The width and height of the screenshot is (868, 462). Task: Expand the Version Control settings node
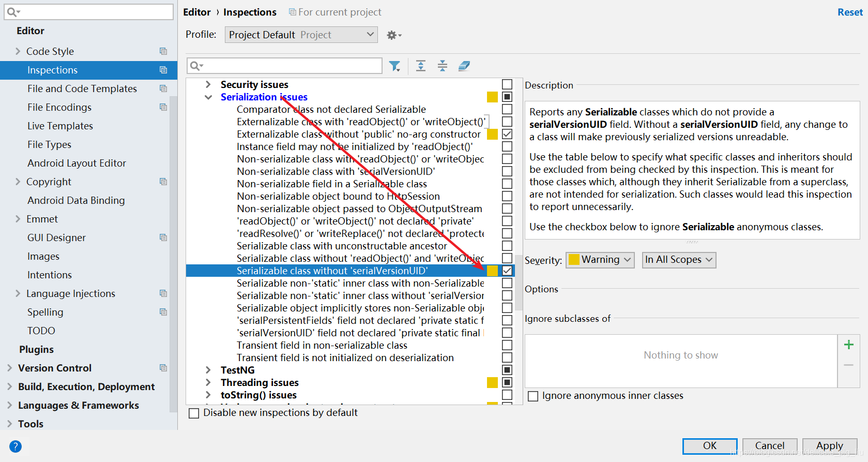click(x=9, y=368)
